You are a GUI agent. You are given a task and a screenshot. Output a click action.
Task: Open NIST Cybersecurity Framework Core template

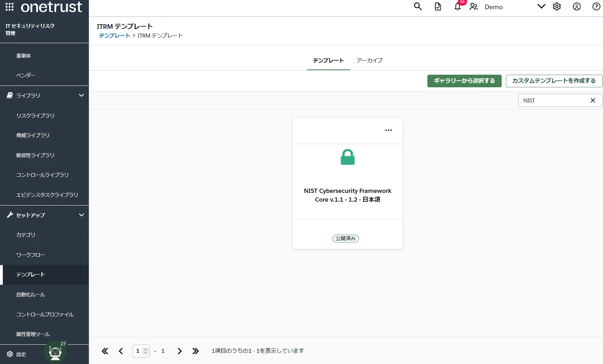(348, 195)
